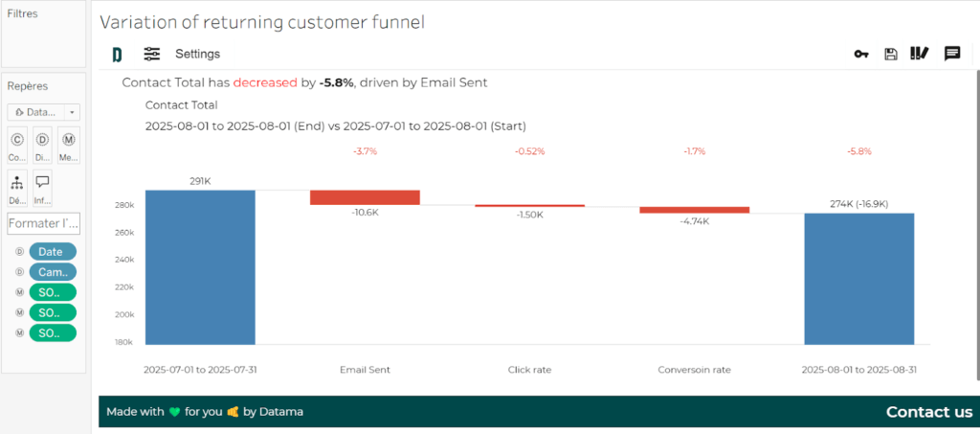Select the Date dimension pill
980x434 pixels.
tap(53, 251)
